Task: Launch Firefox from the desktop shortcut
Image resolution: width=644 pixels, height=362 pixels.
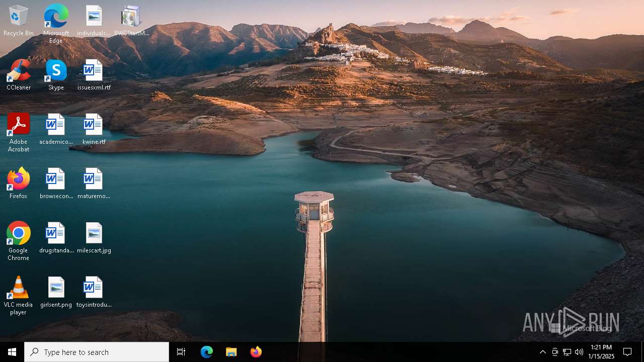Action: pyautogui.click(x=19, y=184)
